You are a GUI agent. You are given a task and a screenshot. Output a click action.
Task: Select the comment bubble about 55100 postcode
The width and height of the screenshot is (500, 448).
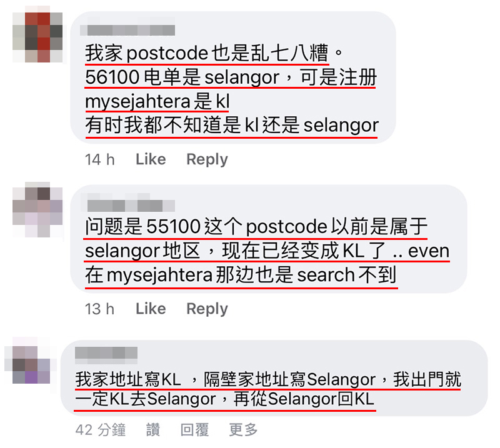269,239
